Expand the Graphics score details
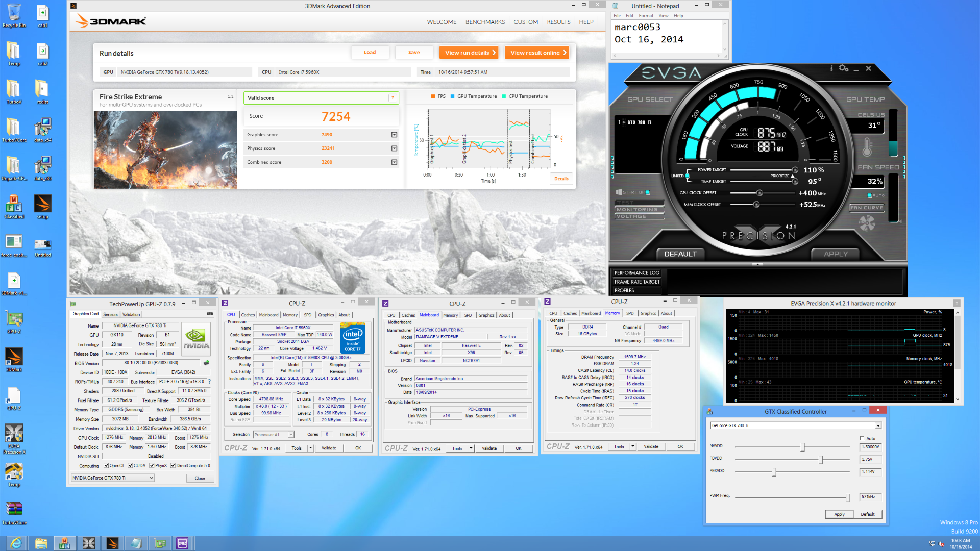Image resolution: width=980 pixels, height=551 pixels. pyautogui.click(x=394, y=135)
